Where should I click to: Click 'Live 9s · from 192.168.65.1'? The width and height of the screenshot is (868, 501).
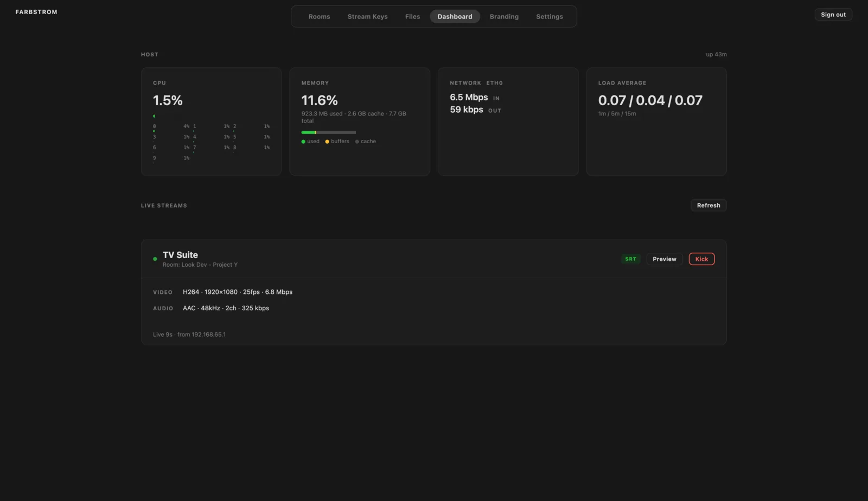point(189,335)
